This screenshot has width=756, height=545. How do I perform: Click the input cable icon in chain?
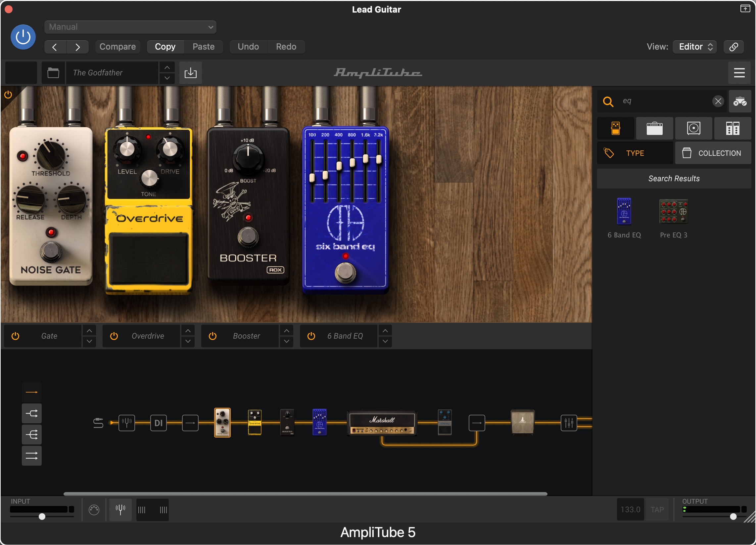coord(98,423)
